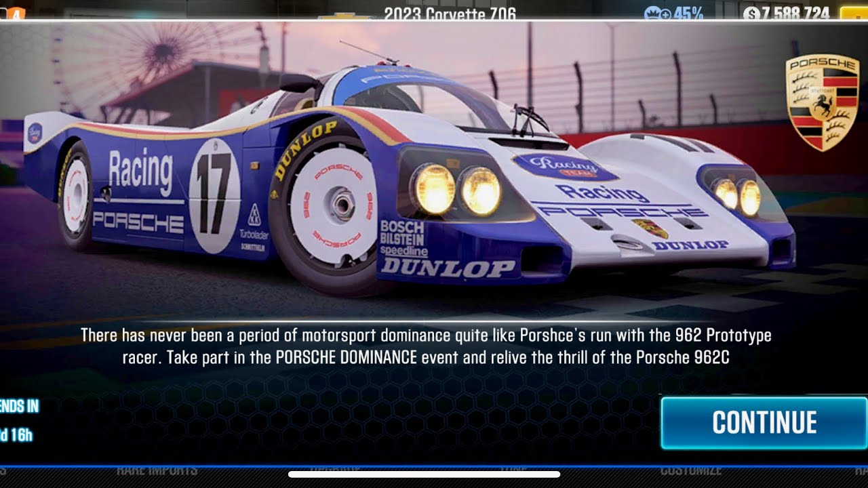The image size is (868, 488).
Task: Select the 2023 Corvette Z06 title
Action: coord(450,14)
